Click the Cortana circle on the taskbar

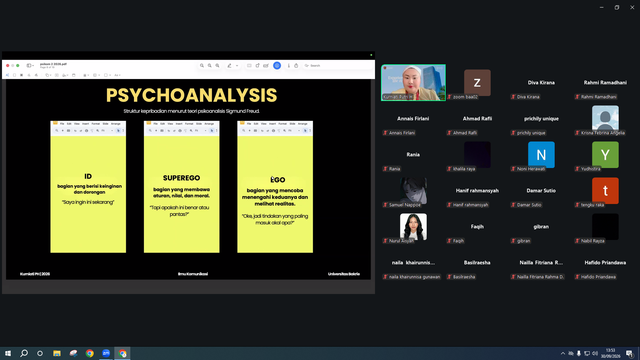click(40, 353)
